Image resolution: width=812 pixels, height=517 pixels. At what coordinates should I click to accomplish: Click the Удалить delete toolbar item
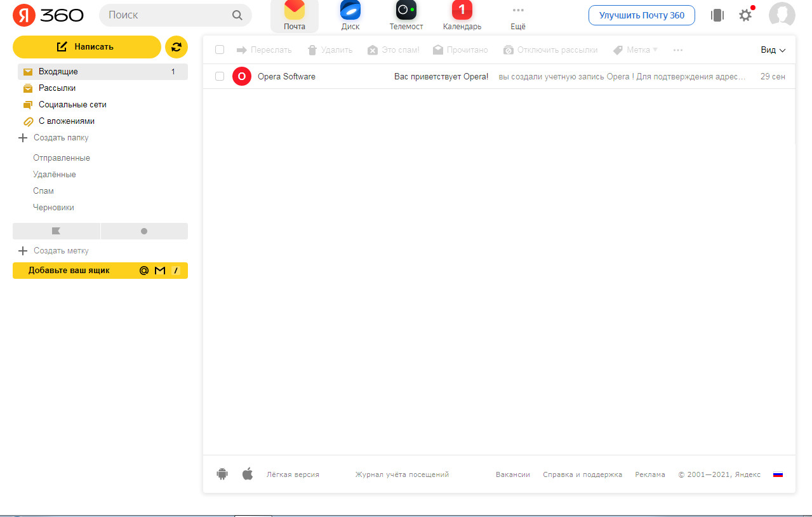click(x=330, y=50)
